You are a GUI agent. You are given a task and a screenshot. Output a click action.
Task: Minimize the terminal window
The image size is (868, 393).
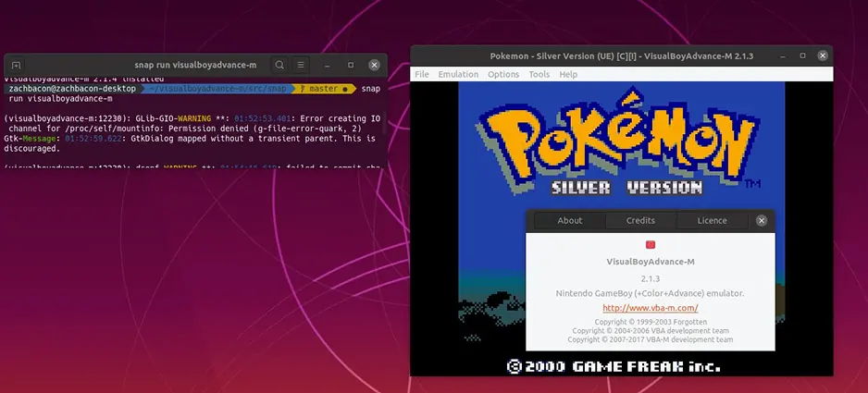pyautogui.click(x=328, y=65)
